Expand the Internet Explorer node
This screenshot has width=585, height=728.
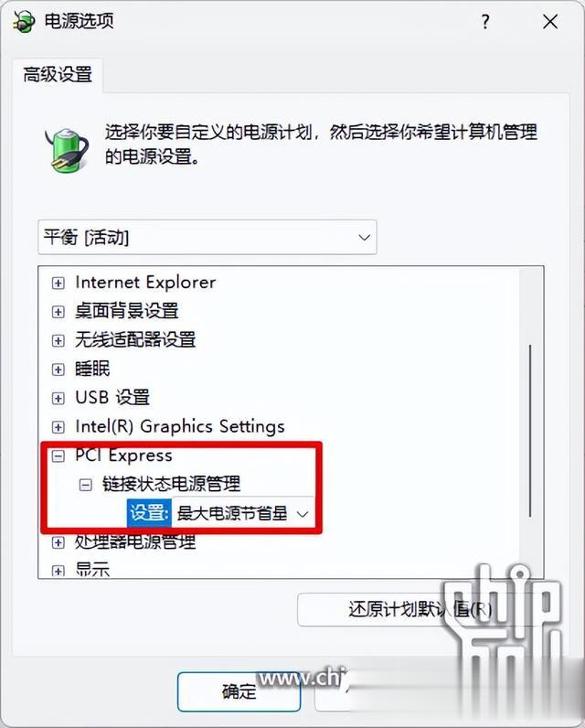pyautogui.click(x=58, y=283)
